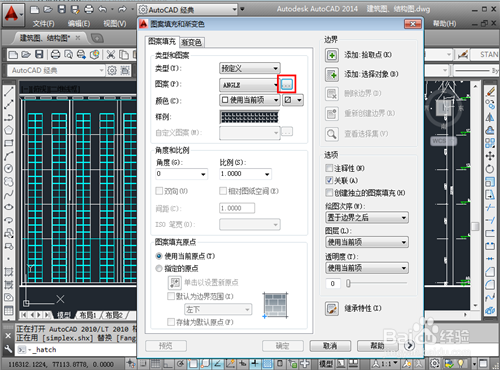Click new drawing tab plus button

click(x=97, y=38)
